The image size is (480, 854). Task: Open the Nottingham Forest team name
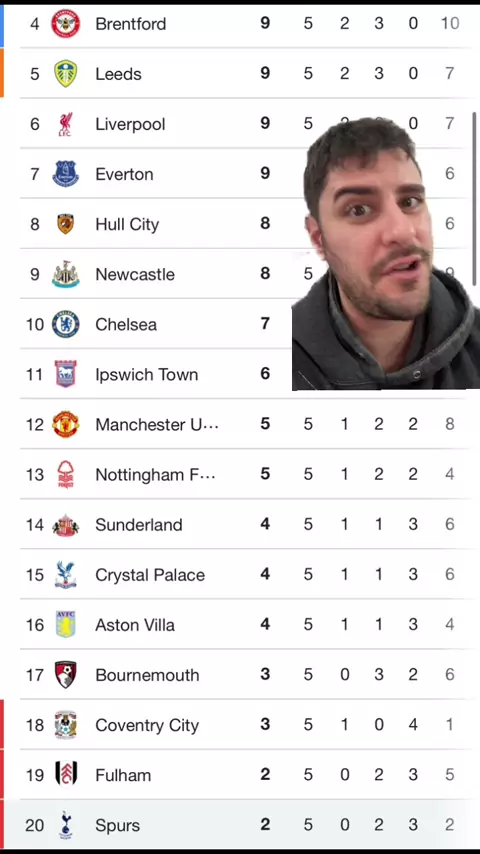click(x=155, y=475)
